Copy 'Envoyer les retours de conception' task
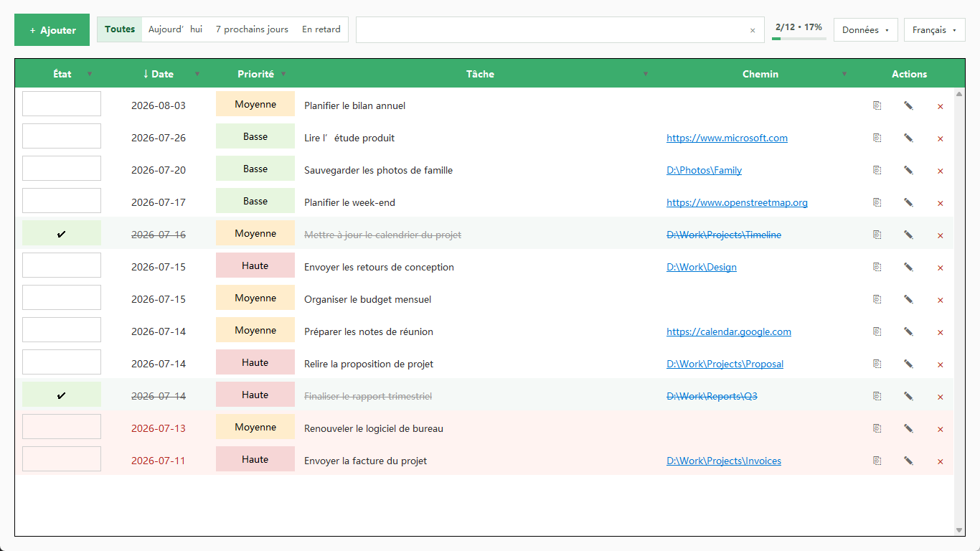The height and width of the screenshot is (551, 980). pyautogui.click(x=877, y=267)
